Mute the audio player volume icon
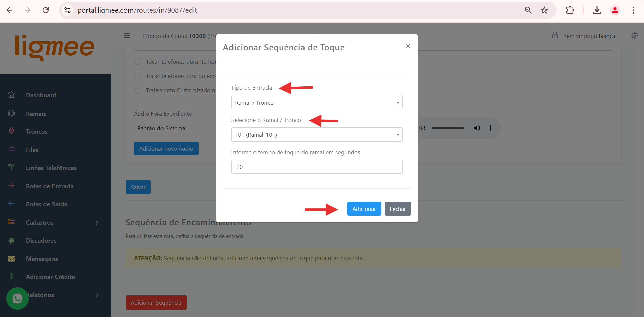Viewport: 644px width, 317px height. 477,128
